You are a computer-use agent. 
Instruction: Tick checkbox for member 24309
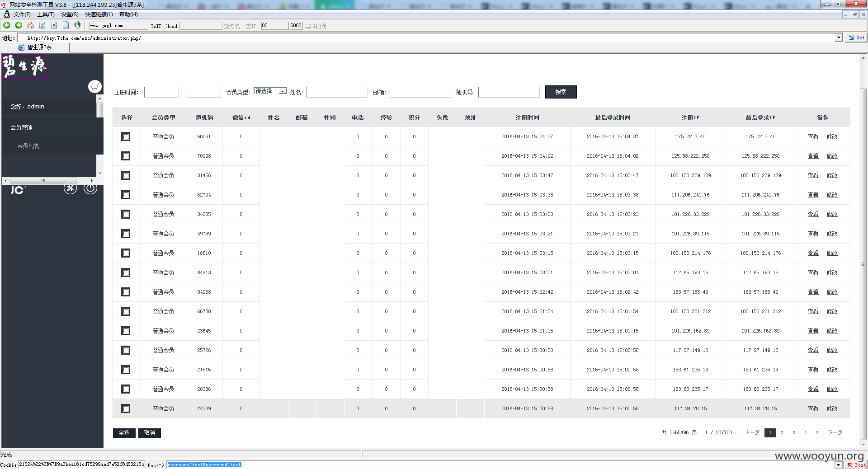pos(126,408)
